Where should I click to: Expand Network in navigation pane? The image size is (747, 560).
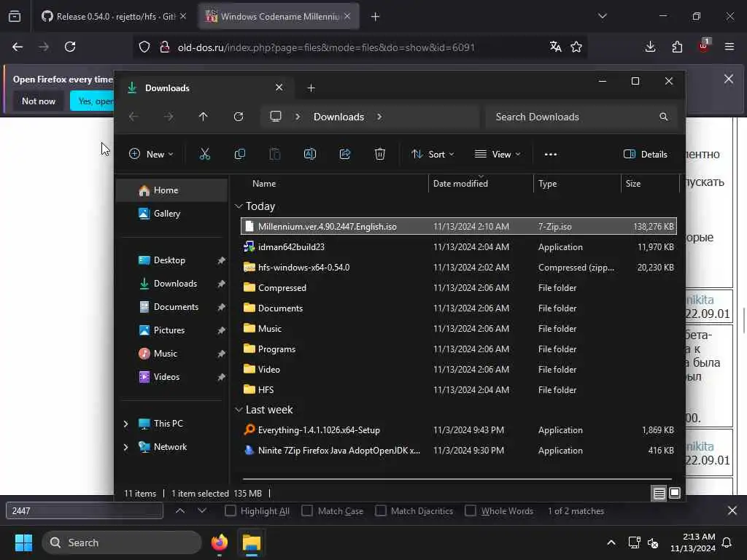point(125,447)
